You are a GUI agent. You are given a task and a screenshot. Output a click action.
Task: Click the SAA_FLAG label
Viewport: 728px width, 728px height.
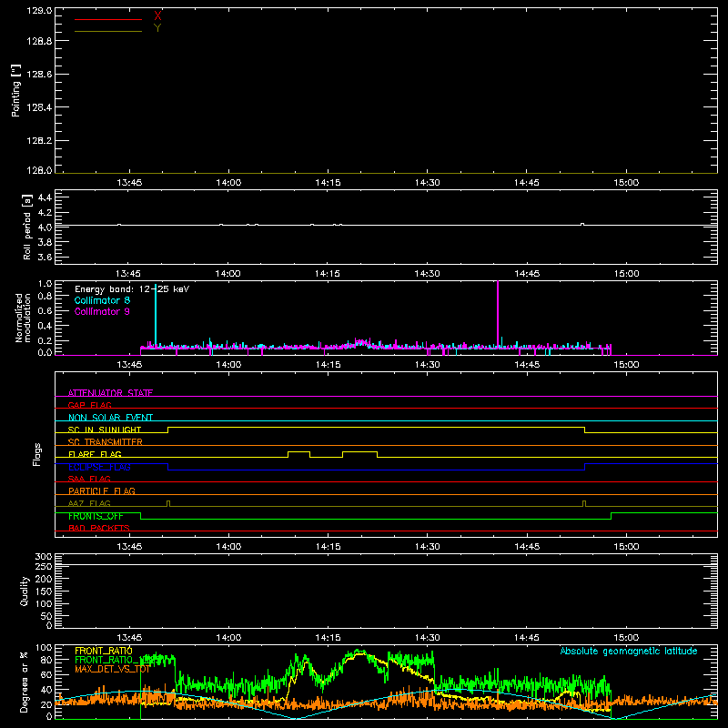tap(89, 479)
